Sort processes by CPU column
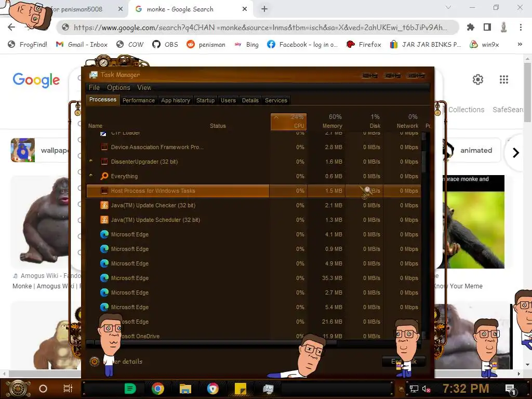The height and width of the screenshot is (399, 532). (289, 122)
